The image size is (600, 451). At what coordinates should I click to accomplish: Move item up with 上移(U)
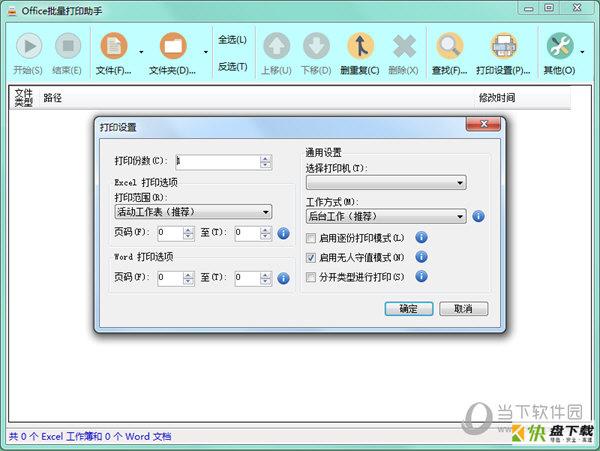(x=276, y=46)
